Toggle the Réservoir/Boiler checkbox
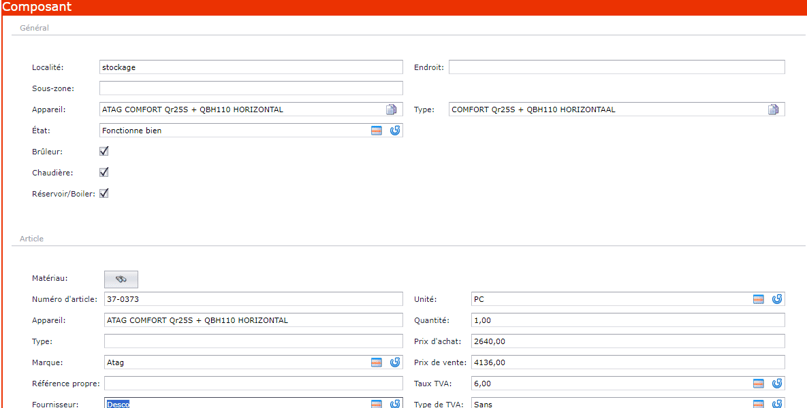This screenshot has height=408, width=807. pos(104,193)
